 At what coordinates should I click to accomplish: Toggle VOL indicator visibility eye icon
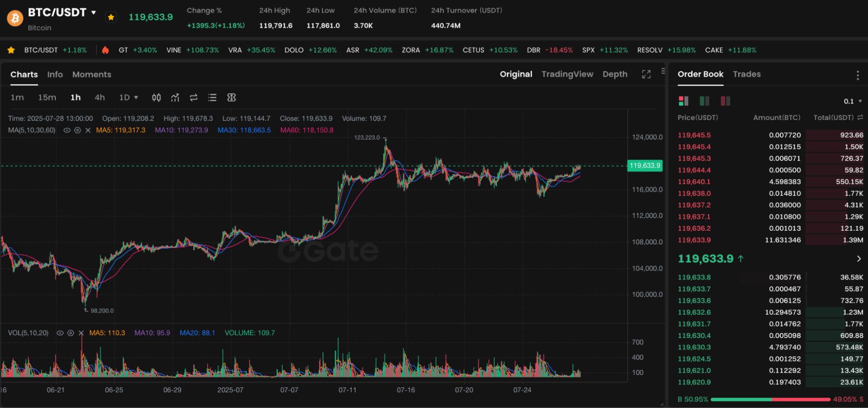(60, 333)
